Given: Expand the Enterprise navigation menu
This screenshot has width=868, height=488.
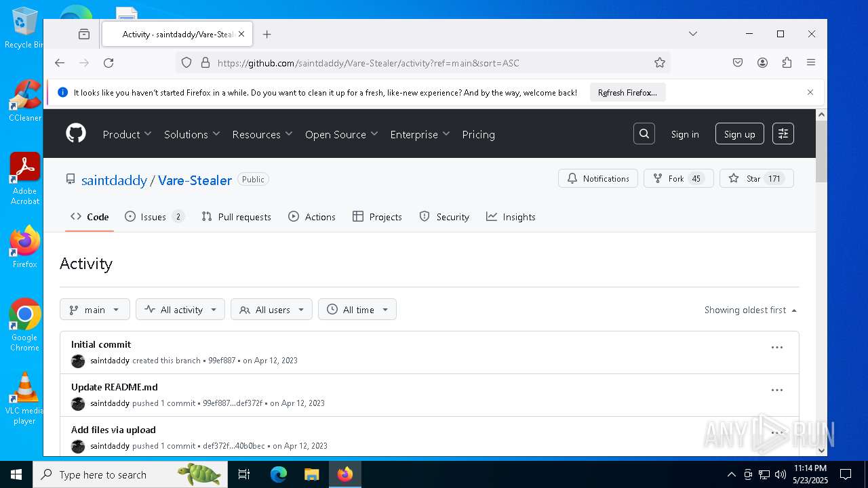Looking at the screenshot, I should click(420, 134).
